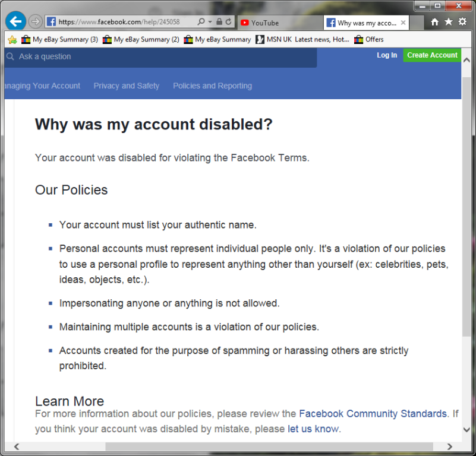
Task: Open the Privacy and Safety menu
Action: click(126, 86)
